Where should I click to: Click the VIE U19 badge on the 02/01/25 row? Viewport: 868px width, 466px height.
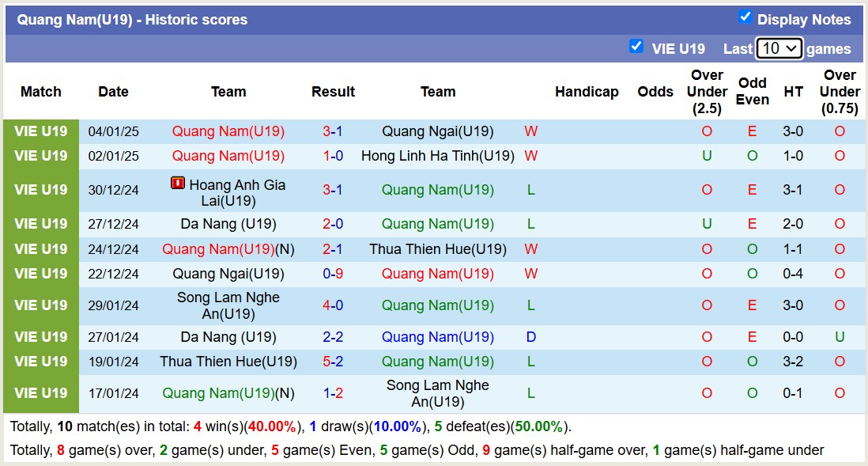[x=40, y=156]
